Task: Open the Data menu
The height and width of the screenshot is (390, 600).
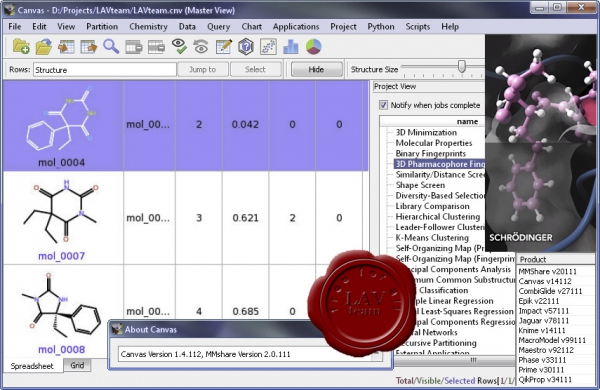Action: [x=187, y=26]
